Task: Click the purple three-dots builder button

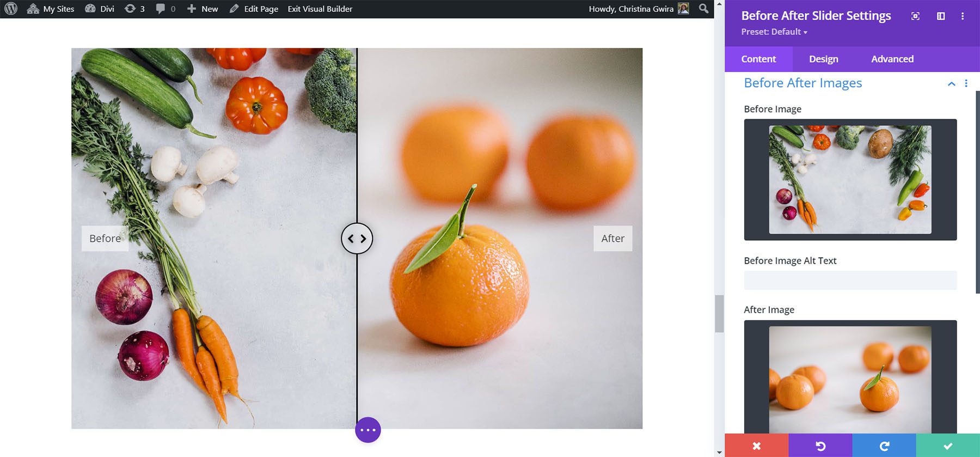Action: coord(368,430)
